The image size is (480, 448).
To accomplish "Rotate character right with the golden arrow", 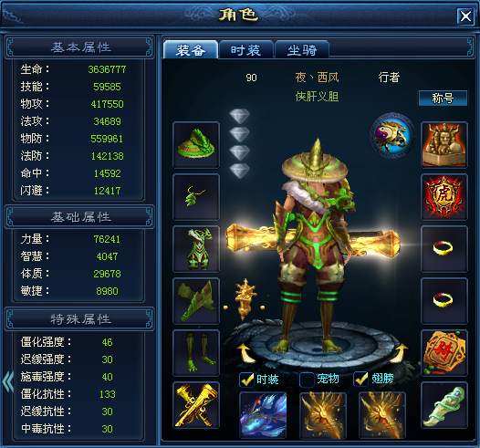I will (399, 353).
